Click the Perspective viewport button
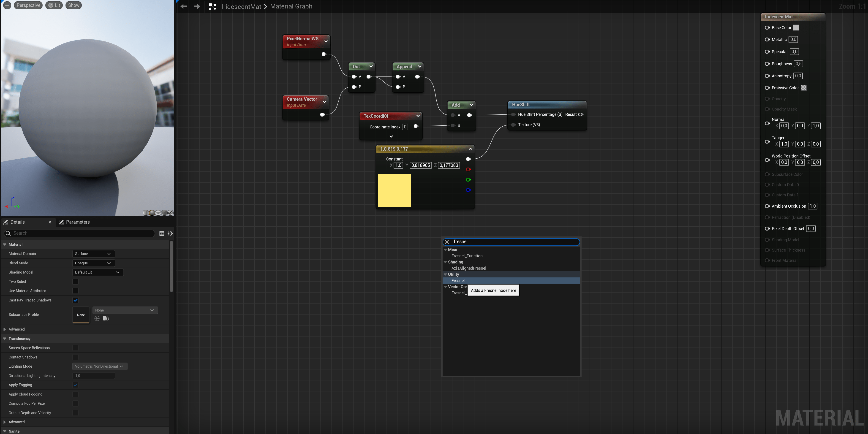 pyautogui.click(x=28, y=5)
